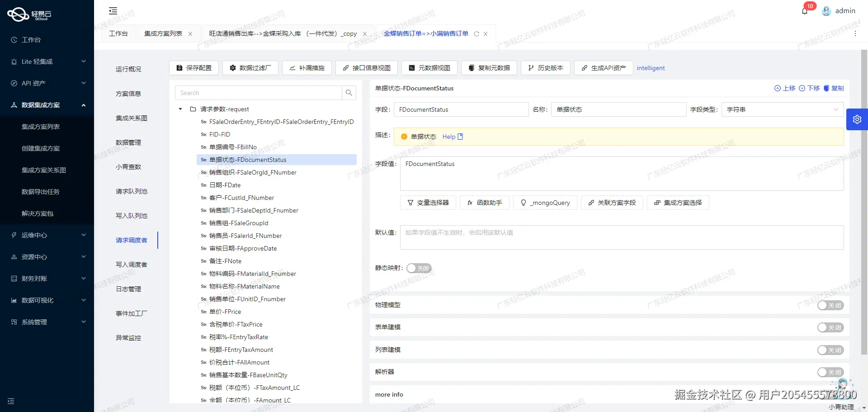Turn on the 解析器 parser toggle
The image size is (868, 412).
click(x=830, y=372)
